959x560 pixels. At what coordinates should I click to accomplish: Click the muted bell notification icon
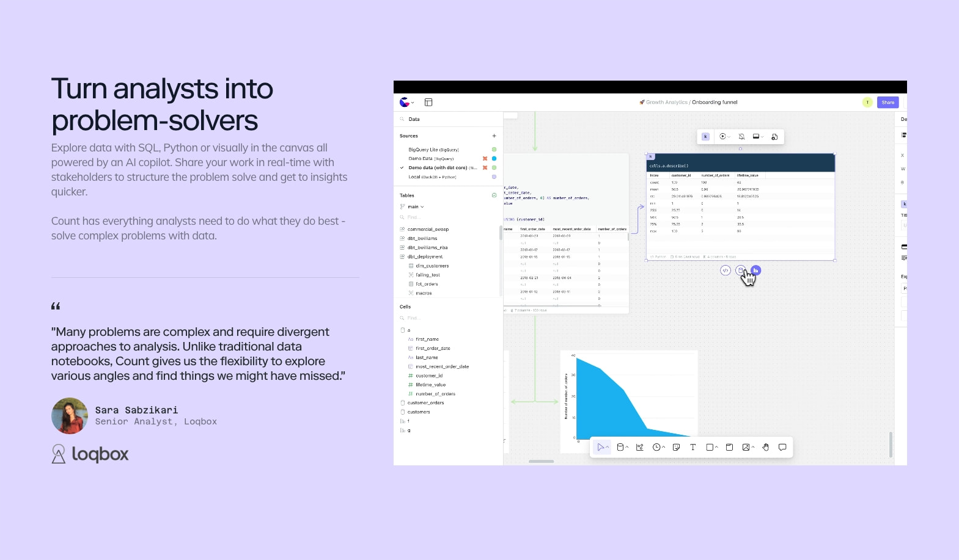pos(741,137)
